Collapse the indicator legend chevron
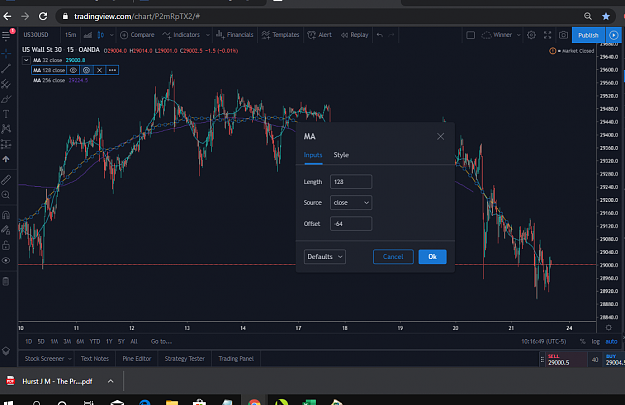This screenshot has height=405, width=625. (26, 60)
